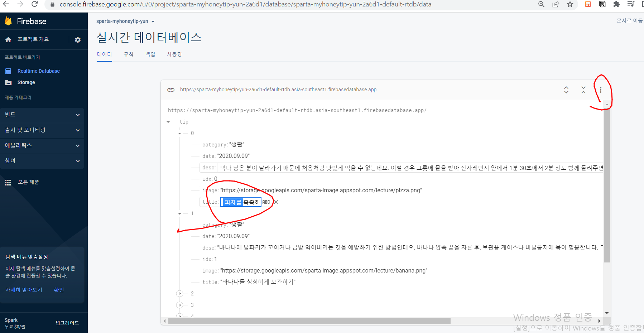Image resolution: width=644 pixels, height=333 pixels.
Task: Collapse the tip node
Action: (168, 122)
